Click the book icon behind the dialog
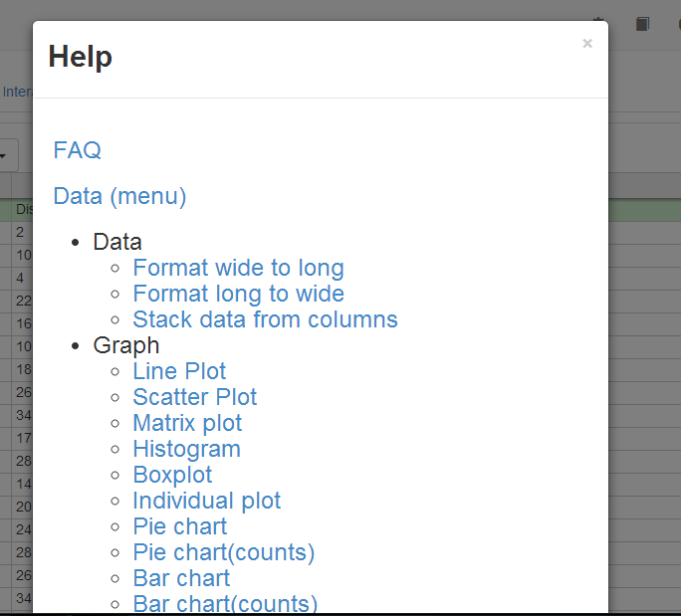 coord(643,23)
